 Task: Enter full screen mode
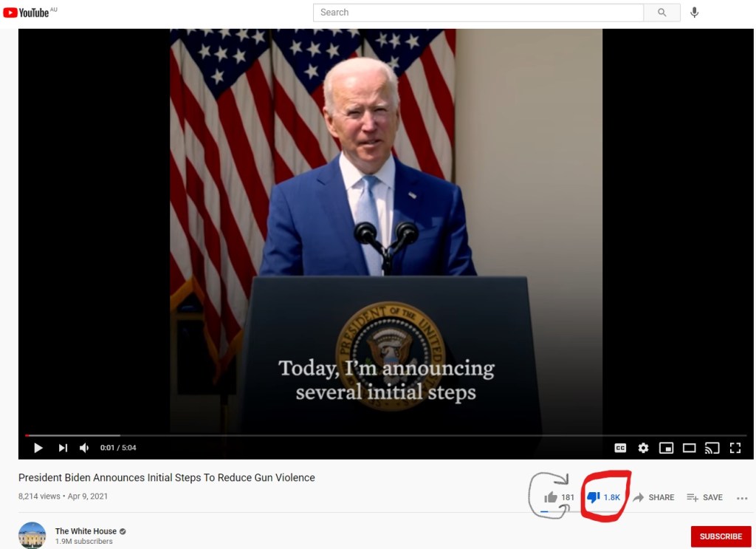pyautogui.click(x=735, y=448)
